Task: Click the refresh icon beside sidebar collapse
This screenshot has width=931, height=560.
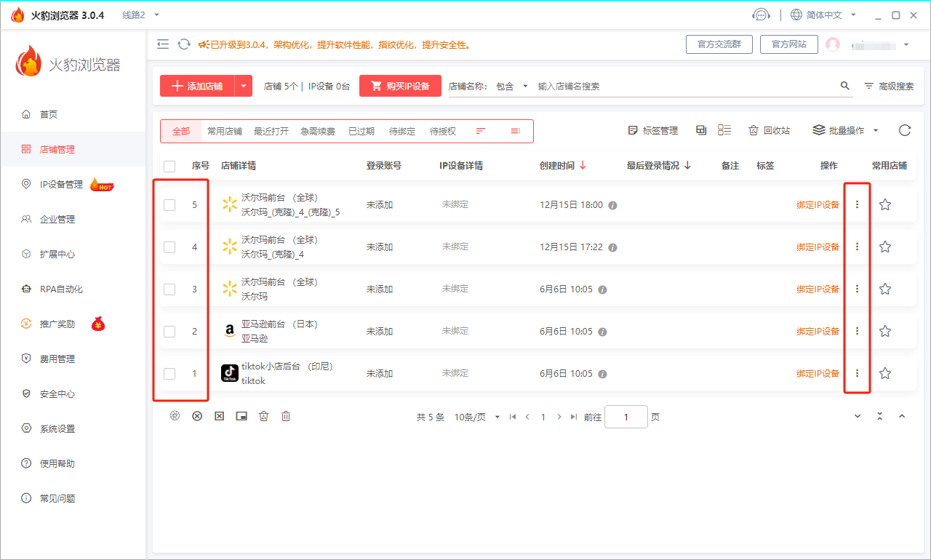Action: [x=184, y=44]
